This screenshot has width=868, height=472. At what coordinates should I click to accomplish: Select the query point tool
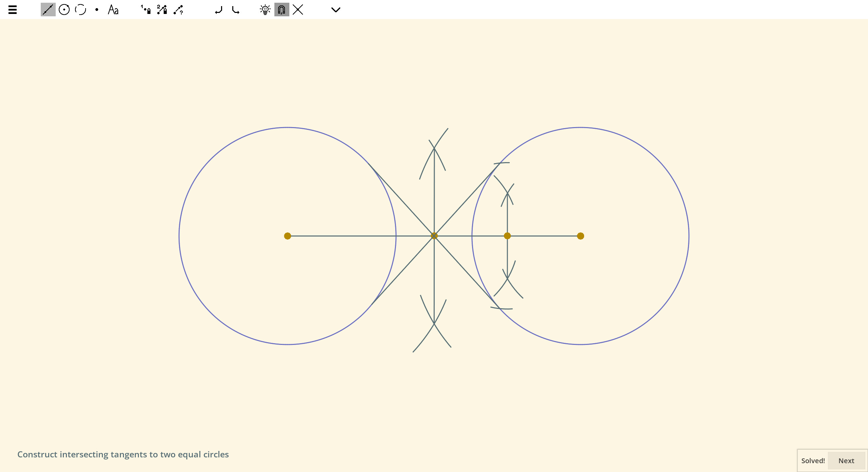[x=178, y=10]
